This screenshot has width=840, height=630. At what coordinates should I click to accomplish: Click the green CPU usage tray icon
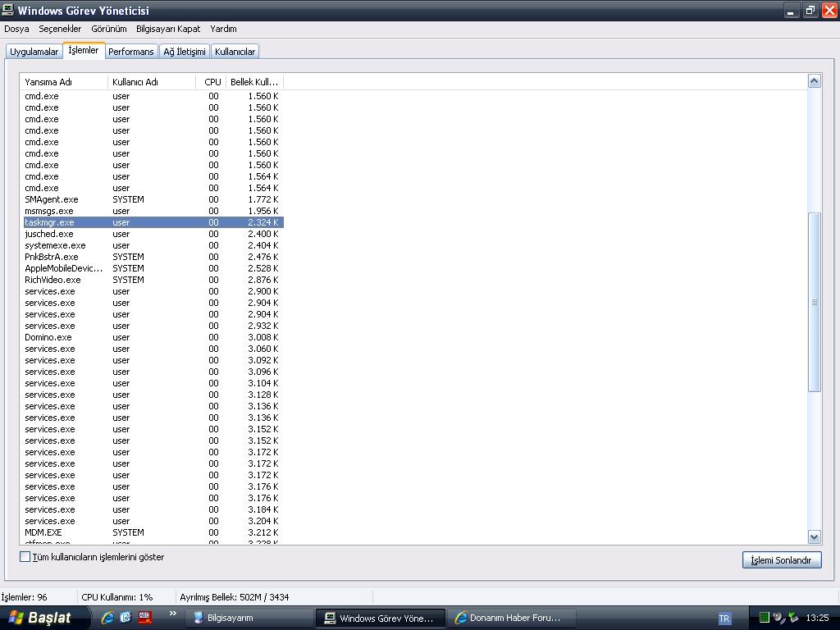(764, 618)
